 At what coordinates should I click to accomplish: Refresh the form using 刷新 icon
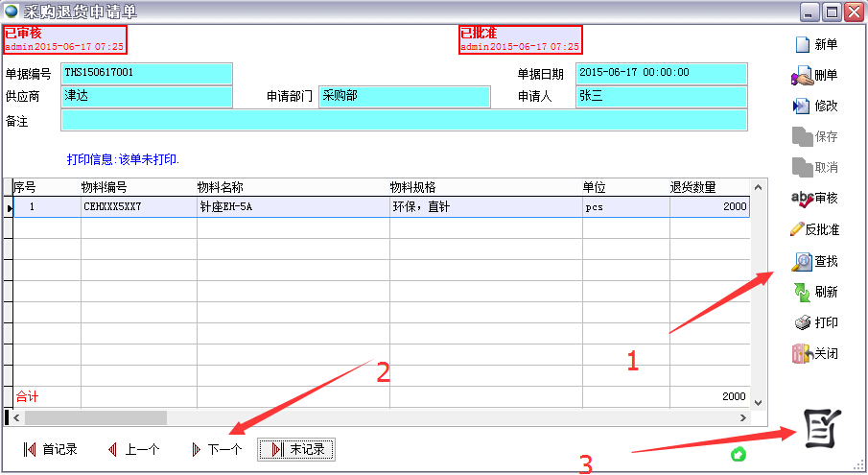[x=801, y=292]
